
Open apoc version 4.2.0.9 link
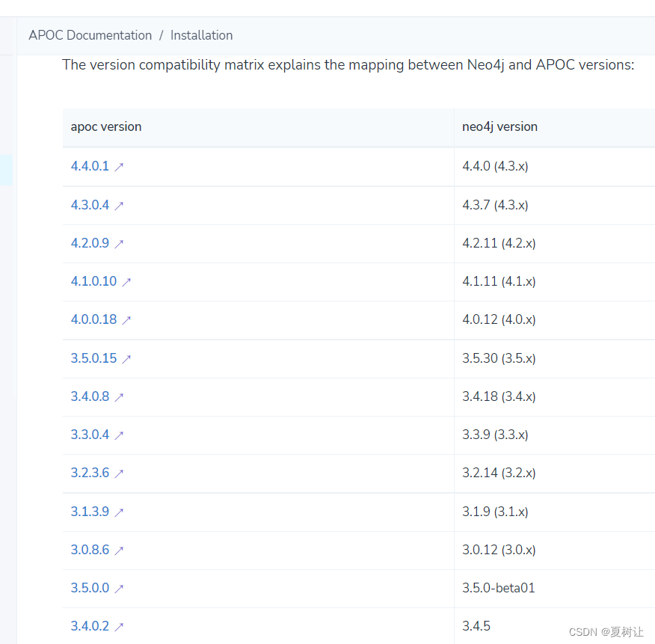tap(90, 243)
